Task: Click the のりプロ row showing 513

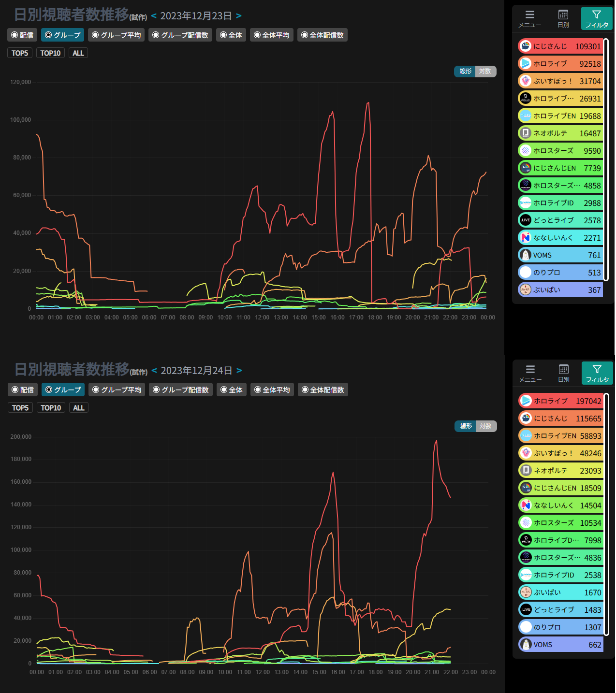Action: (560, 272)
